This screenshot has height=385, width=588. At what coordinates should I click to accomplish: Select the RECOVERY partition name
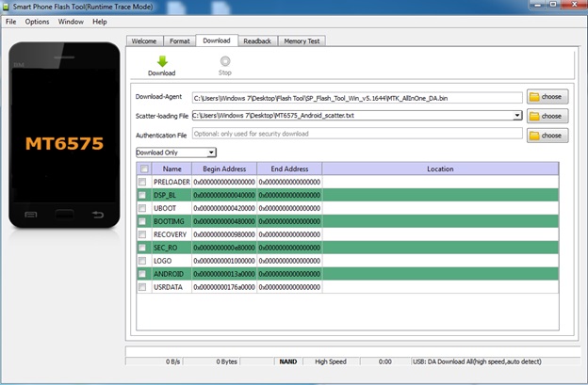coord(170,234)
